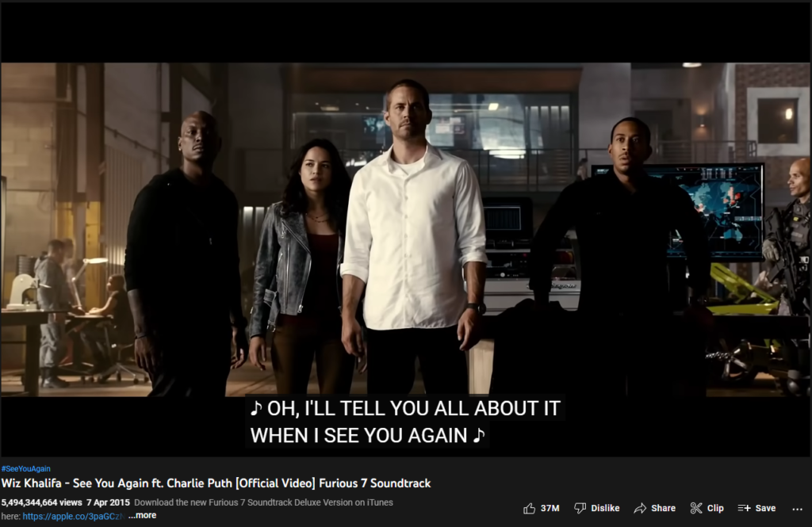The width and height of the screenshot is (812, 527).
Task: Click the thumbs-down Dislike icon
Action: pos(580,508)
